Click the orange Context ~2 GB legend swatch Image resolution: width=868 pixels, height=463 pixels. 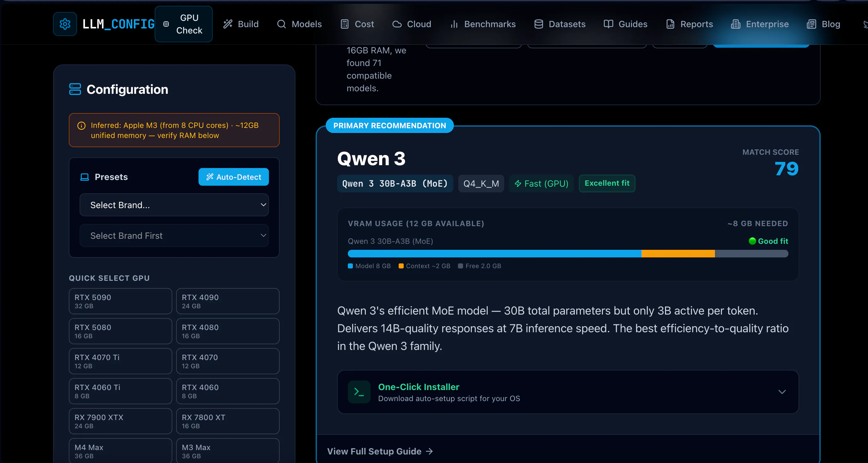coord(401,266)
